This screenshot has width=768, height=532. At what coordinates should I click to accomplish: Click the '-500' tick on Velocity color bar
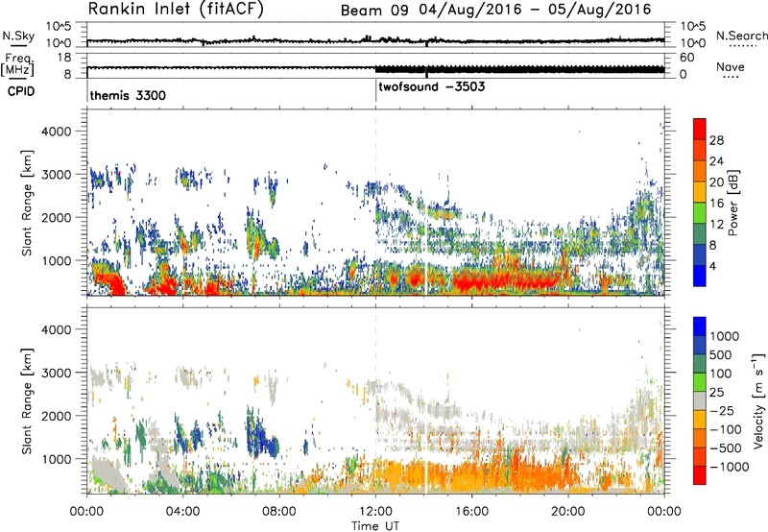(x=725, y=447)
